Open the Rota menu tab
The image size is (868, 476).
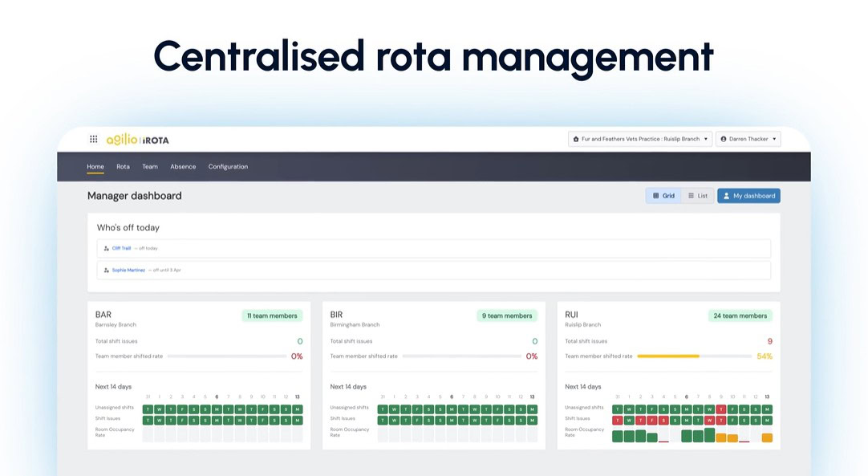(x=123, y=167)
